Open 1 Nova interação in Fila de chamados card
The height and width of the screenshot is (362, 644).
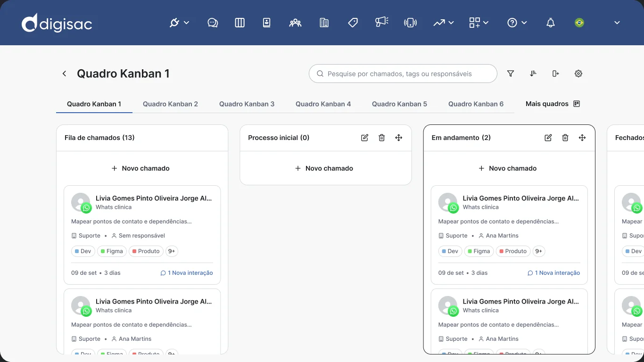click(x=187, y=273)
